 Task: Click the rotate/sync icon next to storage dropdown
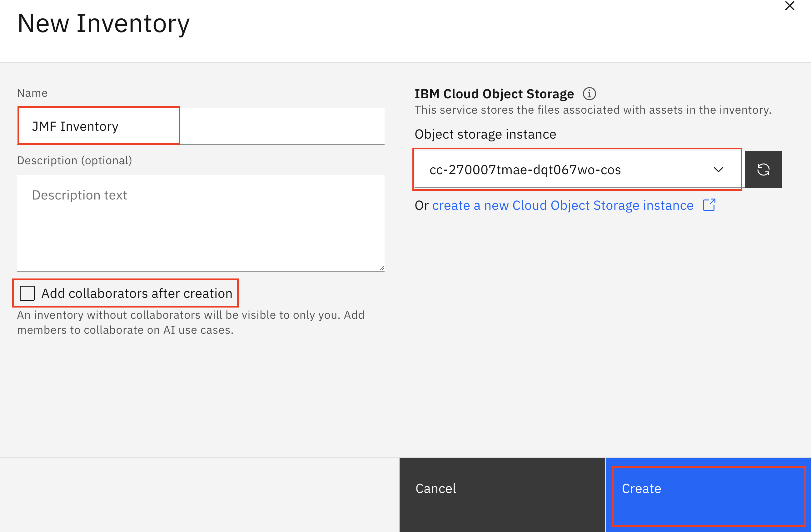tap(764, 169)
